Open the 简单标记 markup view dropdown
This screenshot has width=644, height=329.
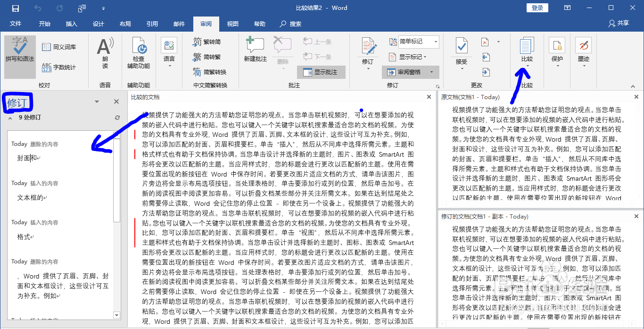pyautogui.click(x=419, y=42)
